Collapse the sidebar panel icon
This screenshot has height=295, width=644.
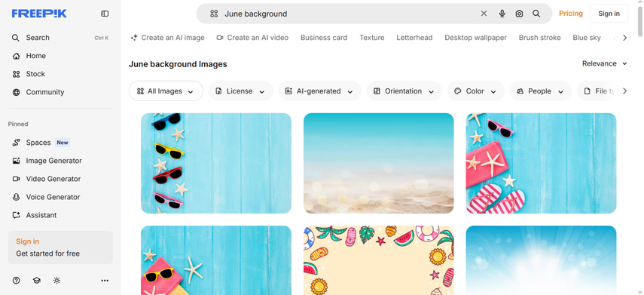click(105, 14)
